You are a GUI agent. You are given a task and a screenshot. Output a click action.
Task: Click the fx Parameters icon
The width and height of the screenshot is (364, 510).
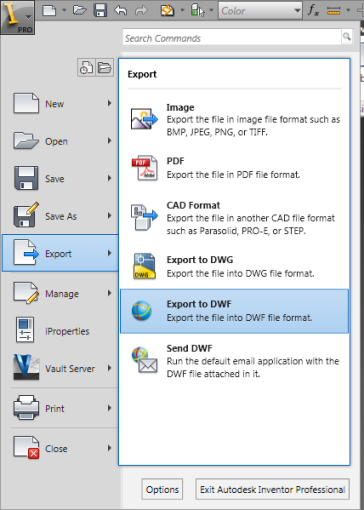[313, 10]
